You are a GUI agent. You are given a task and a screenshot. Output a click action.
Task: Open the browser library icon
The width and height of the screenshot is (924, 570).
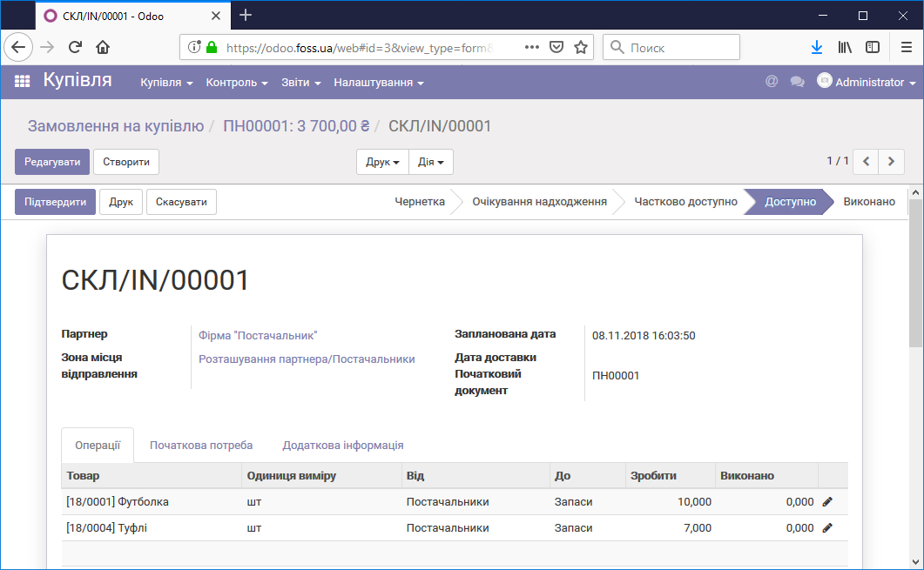pos(845,47)
